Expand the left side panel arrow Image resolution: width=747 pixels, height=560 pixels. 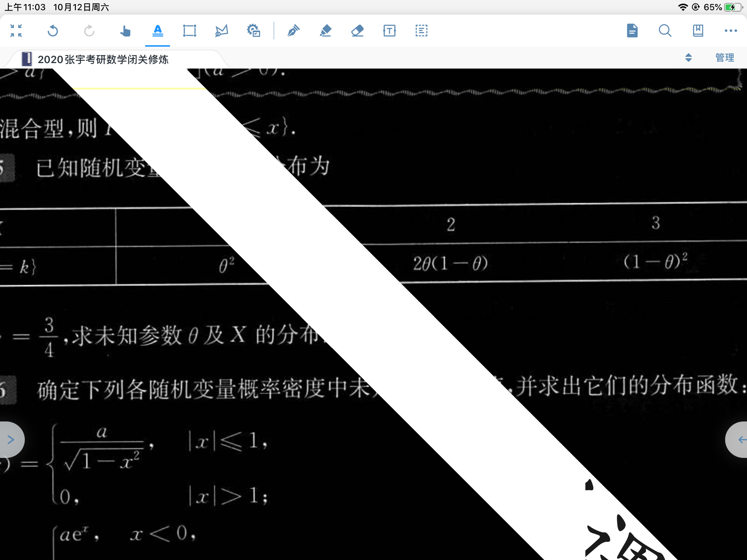coord(11,440)
